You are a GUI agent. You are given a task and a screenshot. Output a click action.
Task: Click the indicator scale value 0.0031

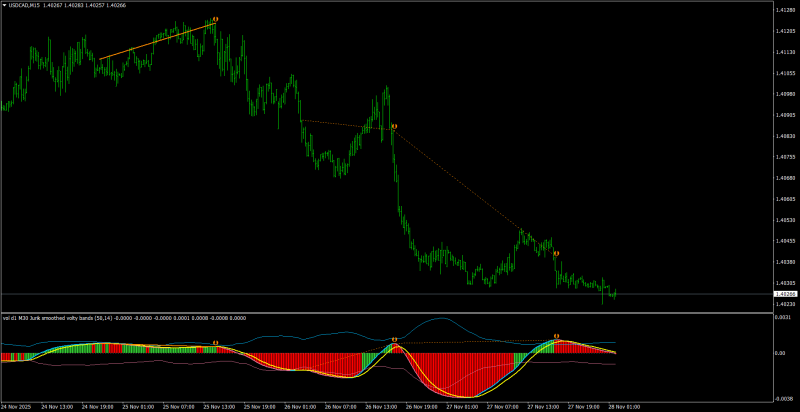(x=781, y=318)
